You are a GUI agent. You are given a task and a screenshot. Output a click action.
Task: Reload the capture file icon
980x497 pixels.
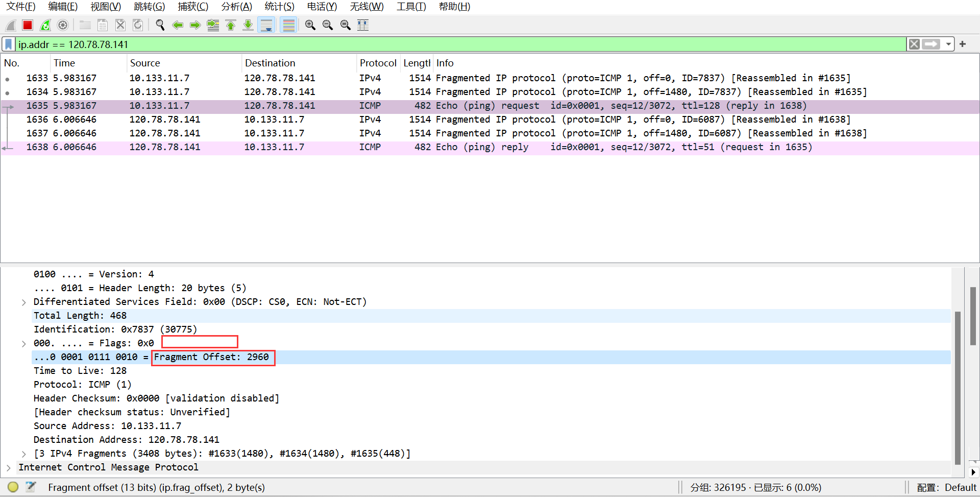pyautogui.click(x=138, y=25)
